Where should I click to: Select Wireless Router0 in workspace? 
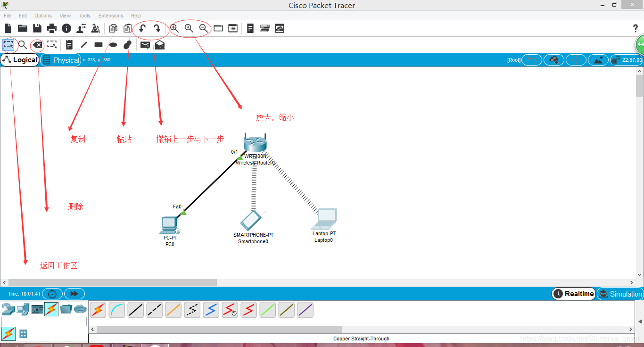click(255, 143)
